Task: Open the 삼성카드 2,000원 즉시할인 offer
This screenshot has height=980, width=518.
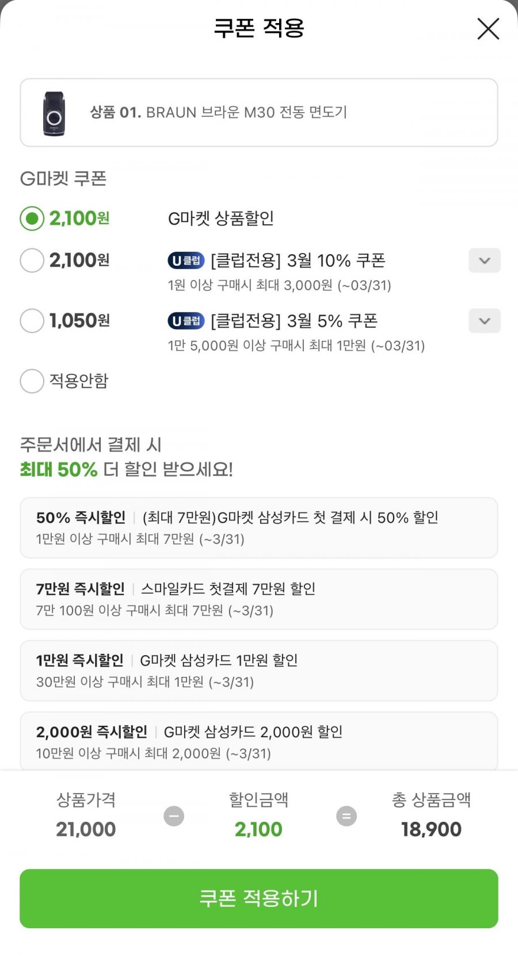Action: point(258,741)
